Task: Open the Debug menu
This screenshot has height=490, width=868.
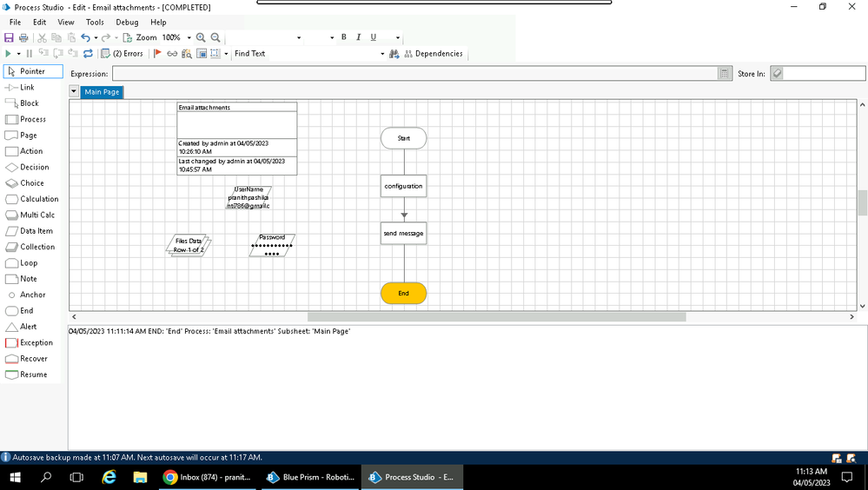Action: point(127,23)
